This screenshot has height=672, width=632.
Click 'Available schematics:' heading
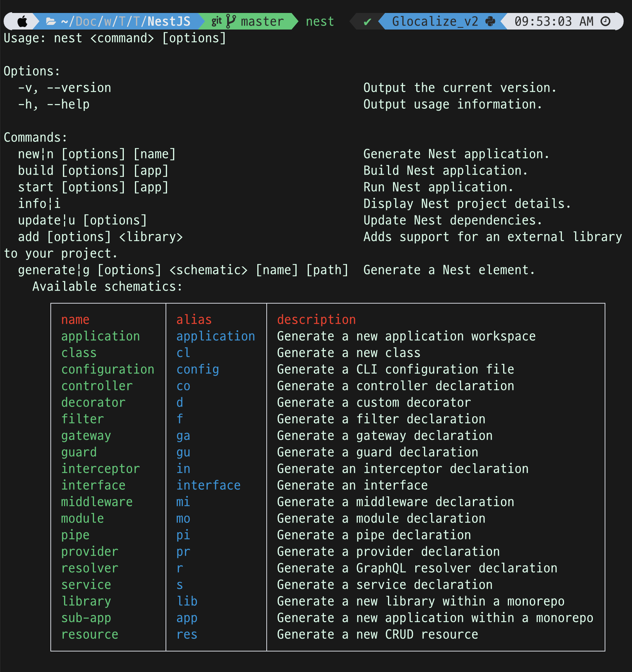point(108,287)
